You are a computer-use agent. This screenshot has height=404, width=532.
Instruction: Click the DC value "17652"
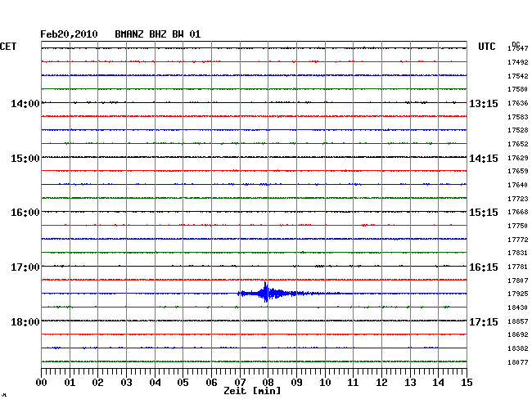518,144
